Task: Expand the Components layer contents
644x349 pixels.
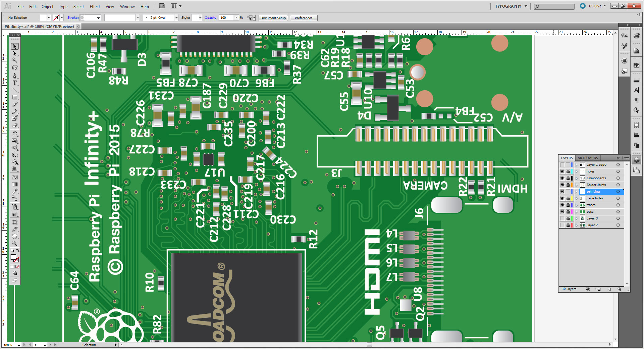Action: (x=577, y=178)
